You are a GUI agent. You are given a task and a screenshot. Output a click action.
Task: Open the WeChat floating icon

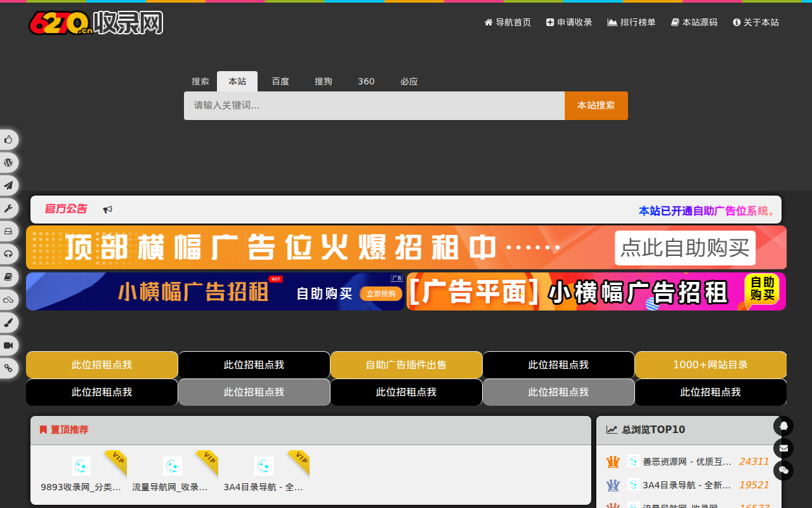(x=783, y=471)
